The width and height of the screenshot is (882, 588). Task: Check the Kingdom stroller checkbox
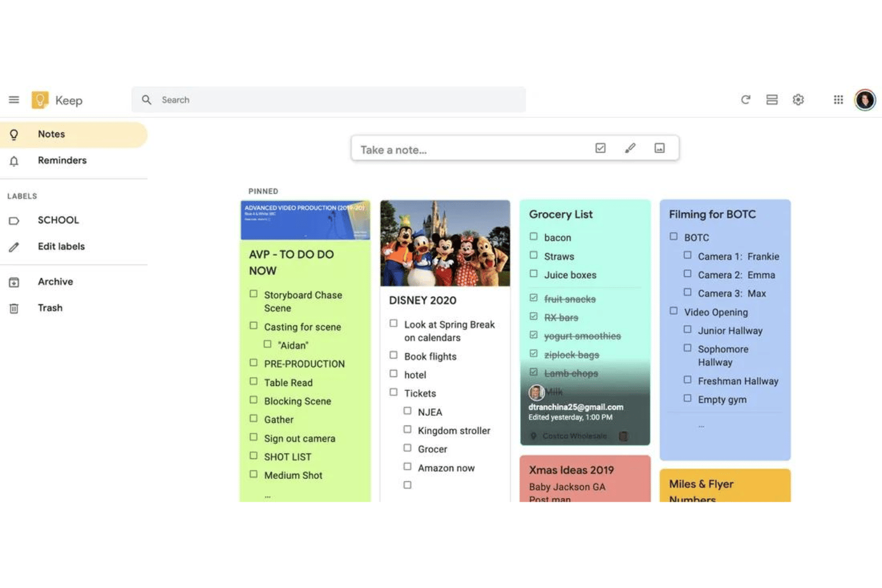[407, 429]
